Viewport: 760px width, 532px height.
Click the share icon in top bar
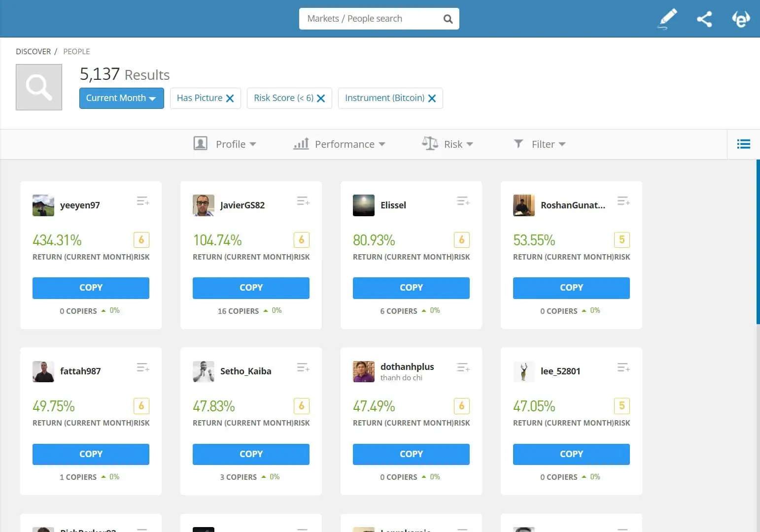704,18
